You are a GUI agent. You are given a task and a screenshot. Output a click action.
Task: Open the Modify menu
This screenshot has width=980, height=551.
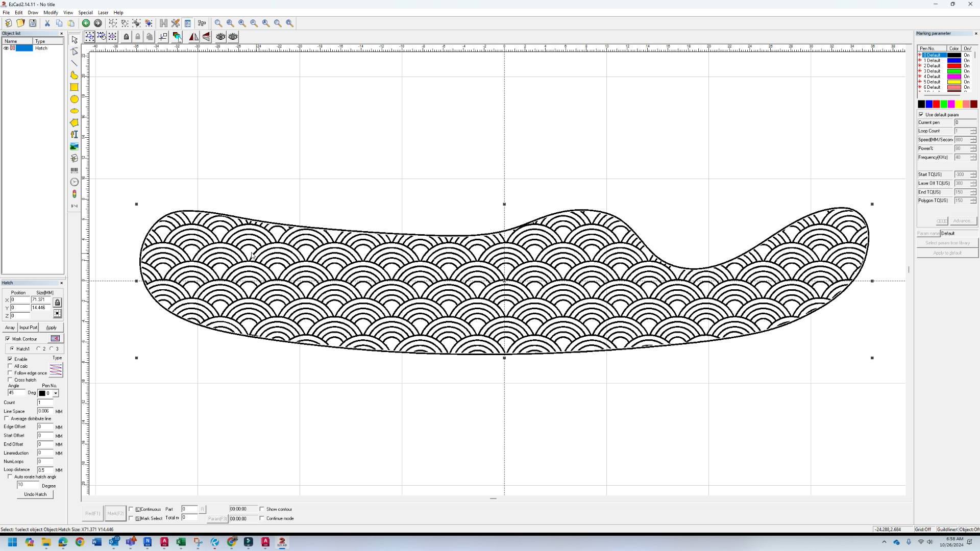click(51, 12)
